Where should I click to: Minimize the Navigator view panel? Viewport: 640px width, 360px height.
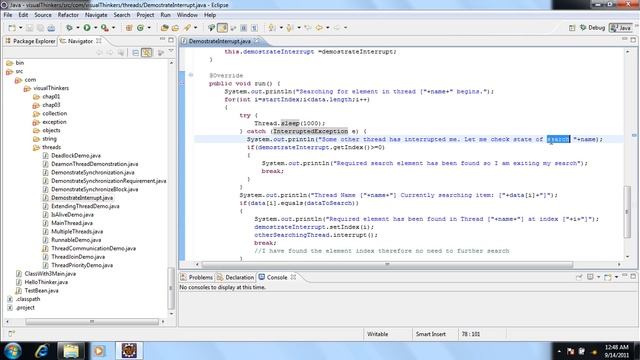point(162,39)
